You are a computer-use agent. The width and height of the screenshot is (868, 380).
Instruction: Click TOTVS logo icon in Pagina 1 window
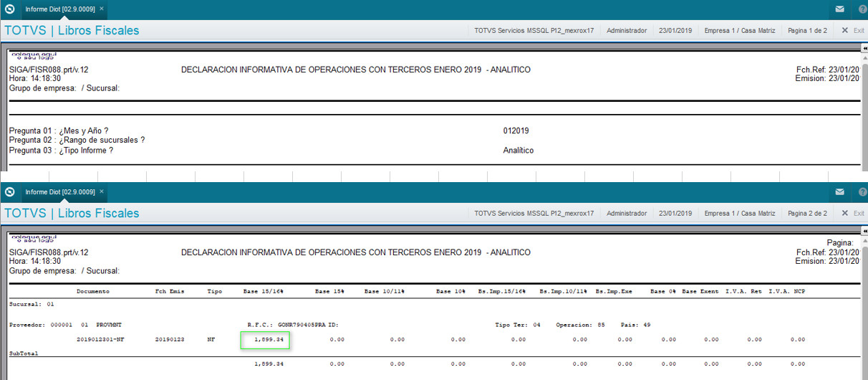9,9
